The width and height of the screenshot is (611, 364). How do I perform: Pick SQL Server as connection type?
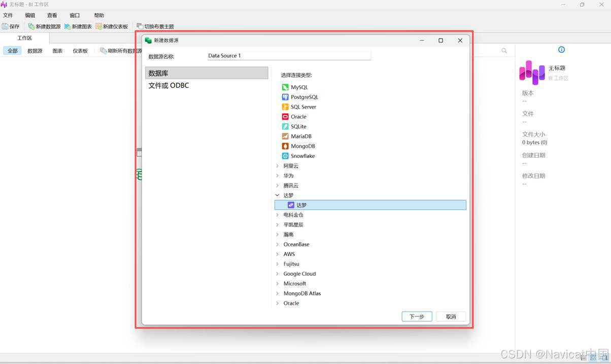(x=299, y=107)
